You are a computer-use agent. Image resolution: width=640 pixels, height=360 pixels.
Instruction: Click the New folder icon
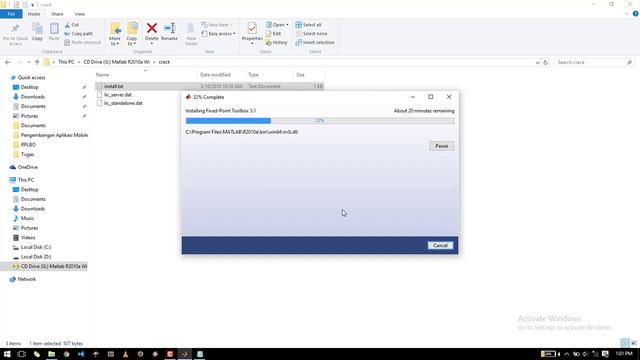click(191, 29)
